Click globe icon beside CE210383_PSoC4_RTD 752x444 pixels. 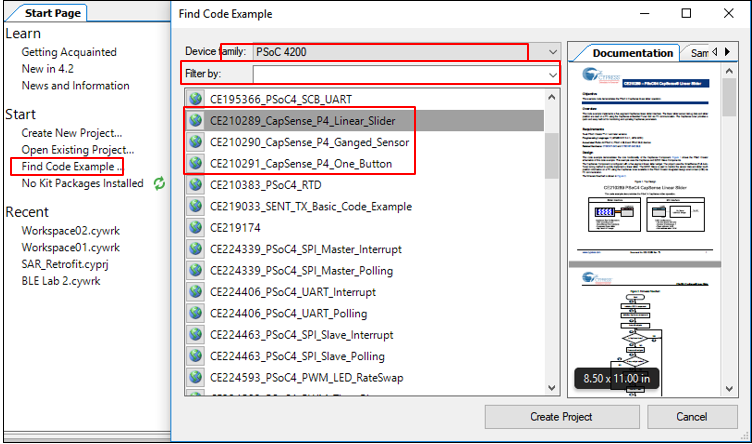click(x=196, y=185)
